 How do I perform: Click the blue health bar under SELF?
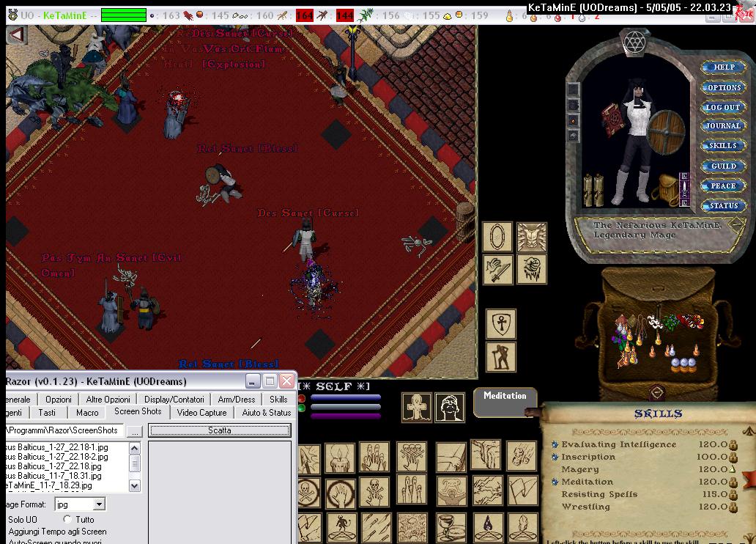click(x=346, y=398)
